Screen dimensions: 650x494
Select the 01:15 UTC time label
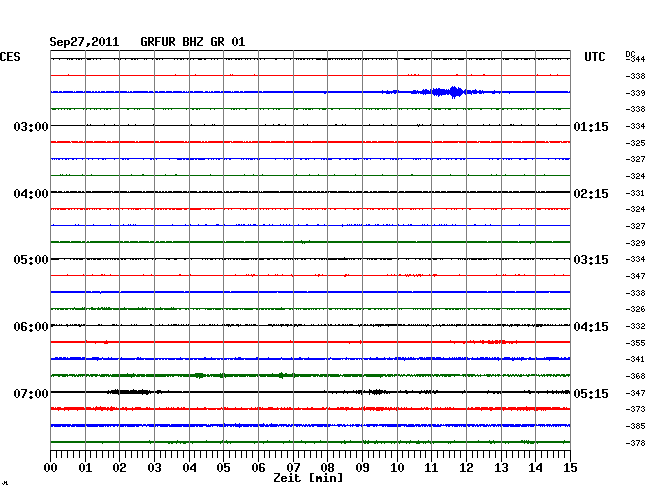(591, 126)
